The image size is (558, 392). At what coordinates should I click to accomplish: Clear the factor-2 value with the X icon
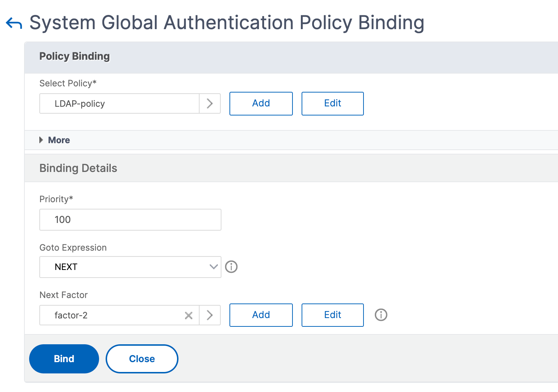point(188,315)
